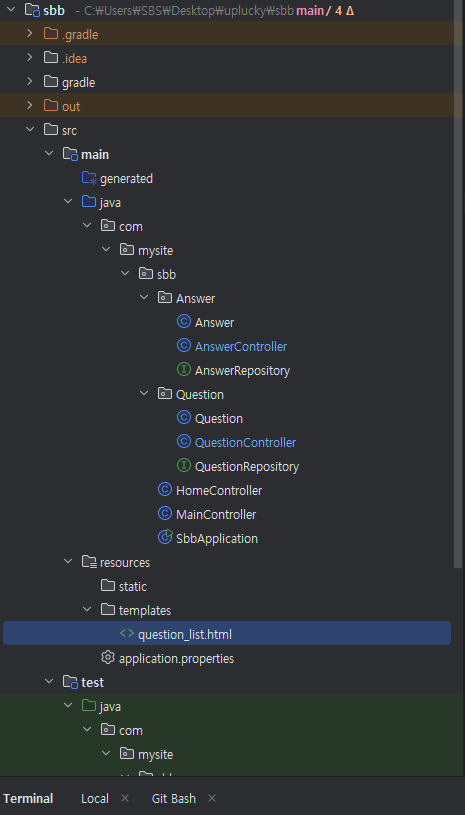Select MainController in the project tree
Viewport: 465px width, 815px height.
pos(216,514)
